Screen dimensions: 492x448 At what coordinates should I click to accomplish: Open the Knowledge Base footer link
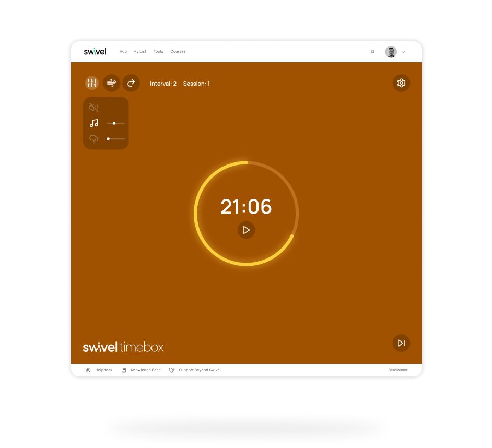[145, 370]
